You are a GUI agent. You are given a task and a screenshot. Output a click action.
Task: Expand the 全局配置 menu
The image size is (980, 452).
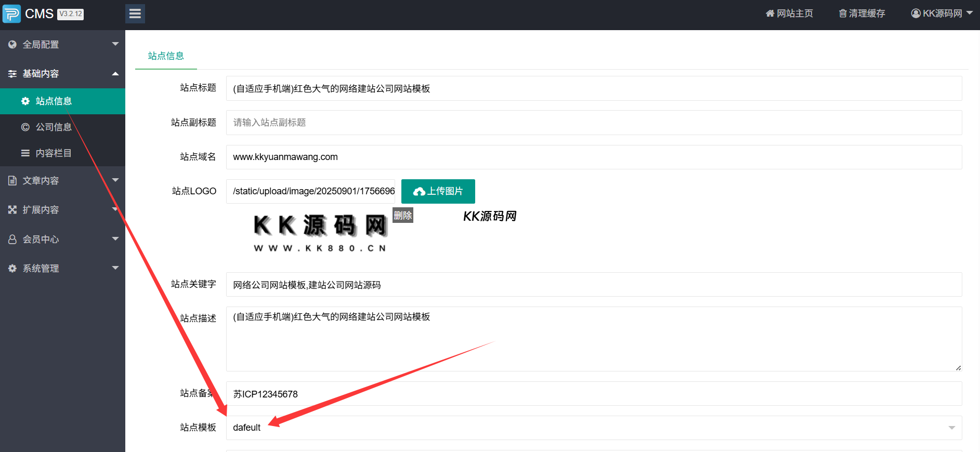coord(62,45)
